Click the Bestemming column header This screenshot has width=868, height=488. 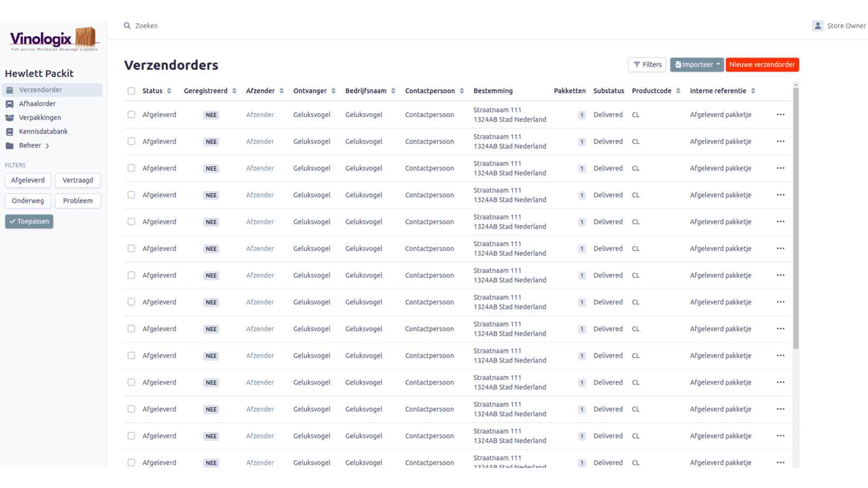[493, 91]
